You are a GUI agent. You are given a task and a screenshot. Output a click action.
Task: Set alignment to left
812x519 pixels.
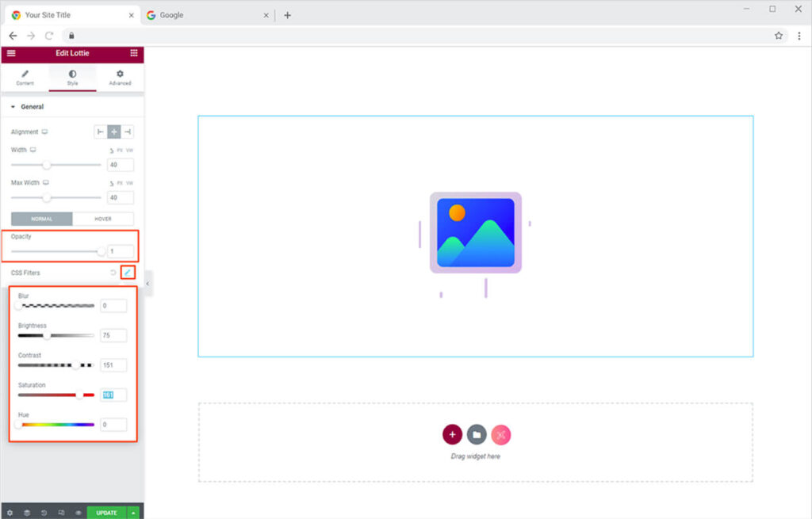point(101,132)
